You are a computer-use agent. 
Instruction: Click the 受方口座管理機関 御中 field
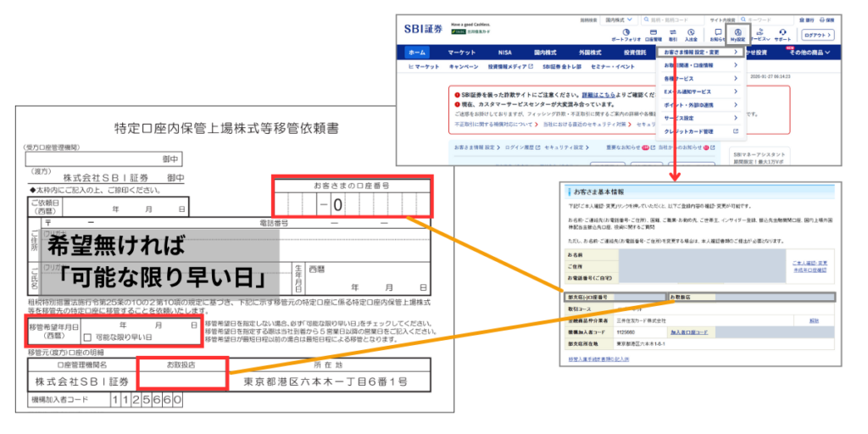pos(103,159)
